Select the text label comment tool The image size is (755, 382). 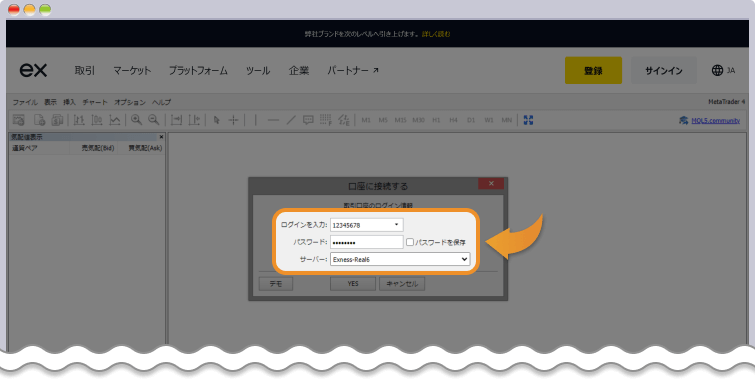pyautogui.click(x=308, y=120)
